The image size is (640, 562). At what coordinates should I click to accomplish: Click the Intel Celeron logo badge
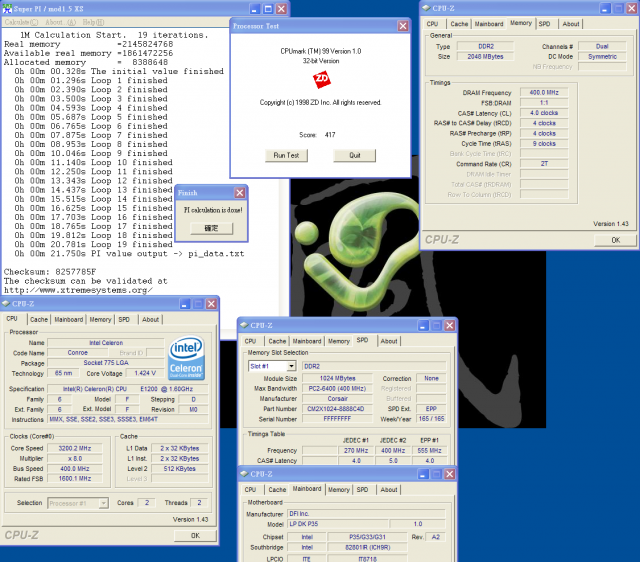pyautogui.click(x=186, y=358)
